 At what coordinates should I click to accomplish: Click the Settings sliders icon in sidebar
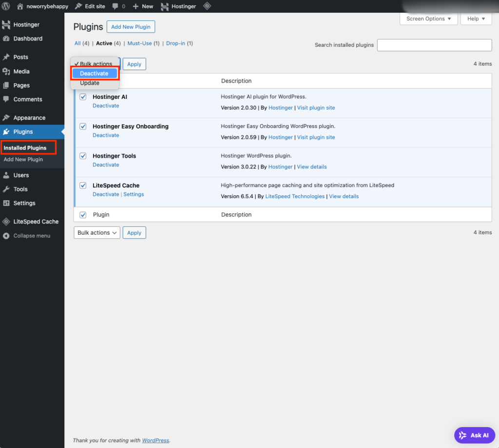[6, 203]
